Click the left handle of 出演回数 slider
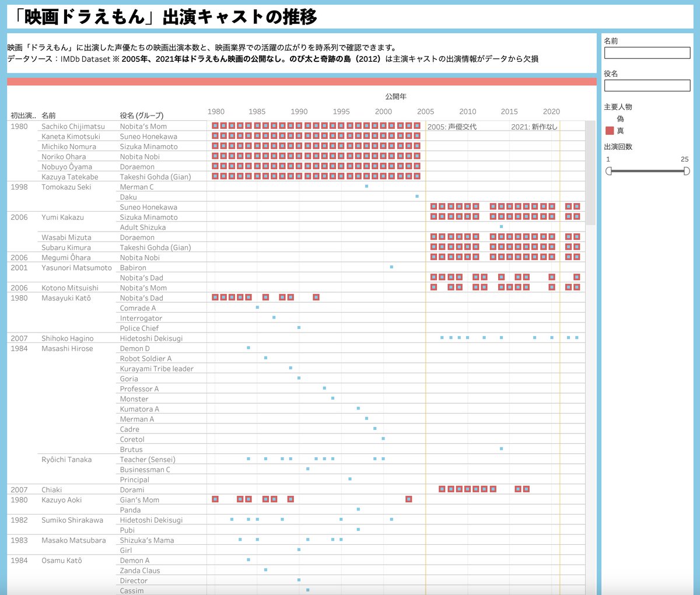700x595 pixels. [608, 171]
